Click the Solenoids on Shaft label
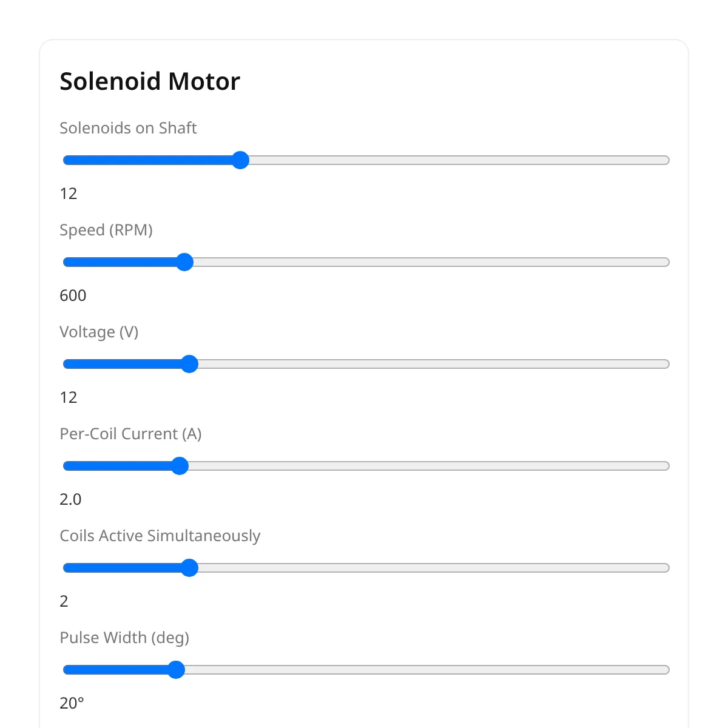 click(x=128, y=128)
